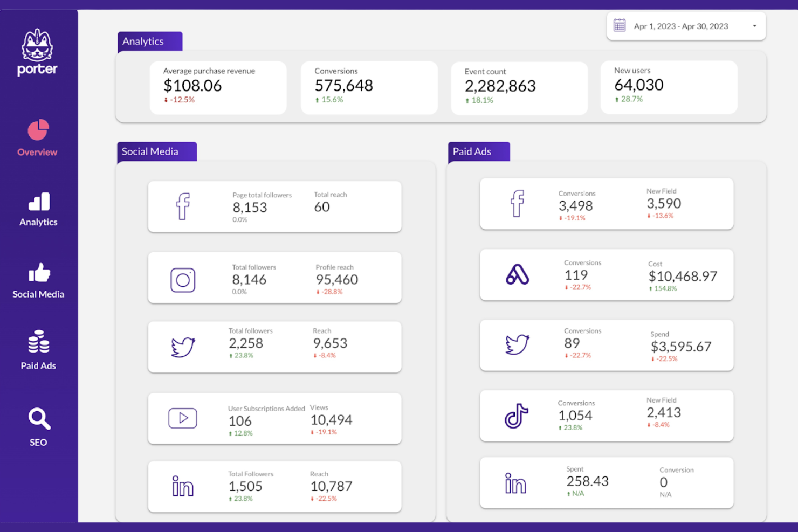Select the Overview pie chart icon
798x532 pixels.
coord(37,129)
